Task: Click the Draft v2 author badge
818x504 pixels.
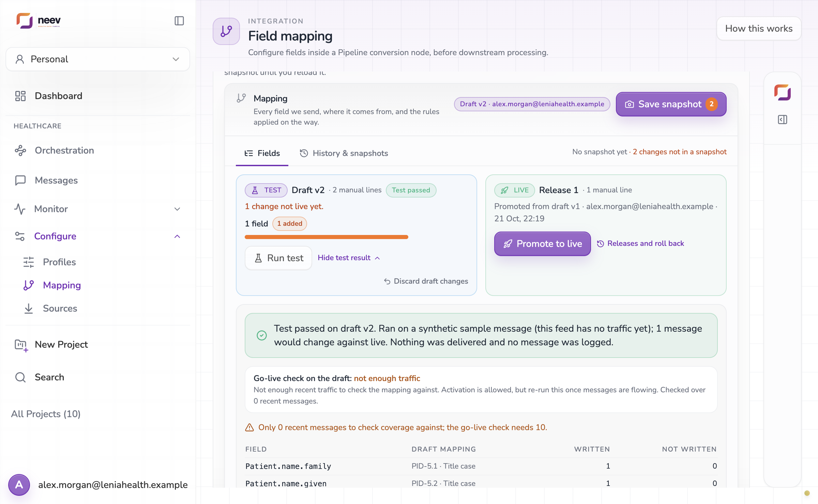Action: pos(532,104)
